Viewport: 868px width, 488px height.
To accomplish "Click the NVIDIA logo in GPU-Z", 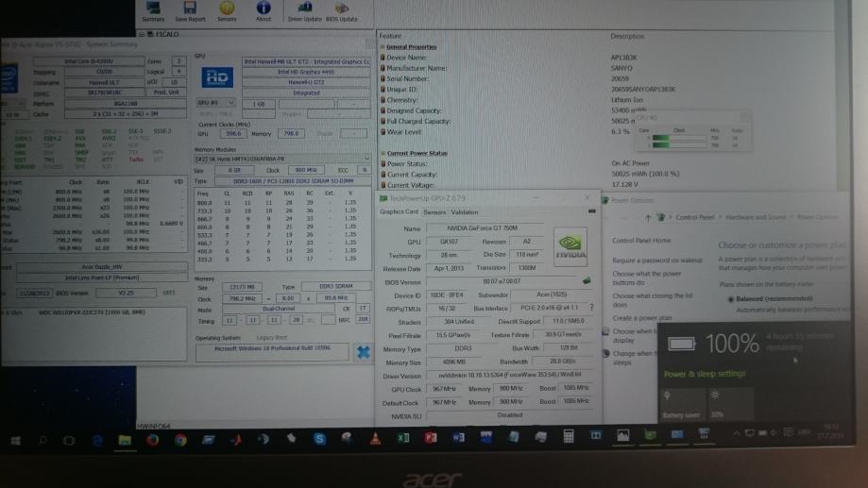I will [570, 246].
